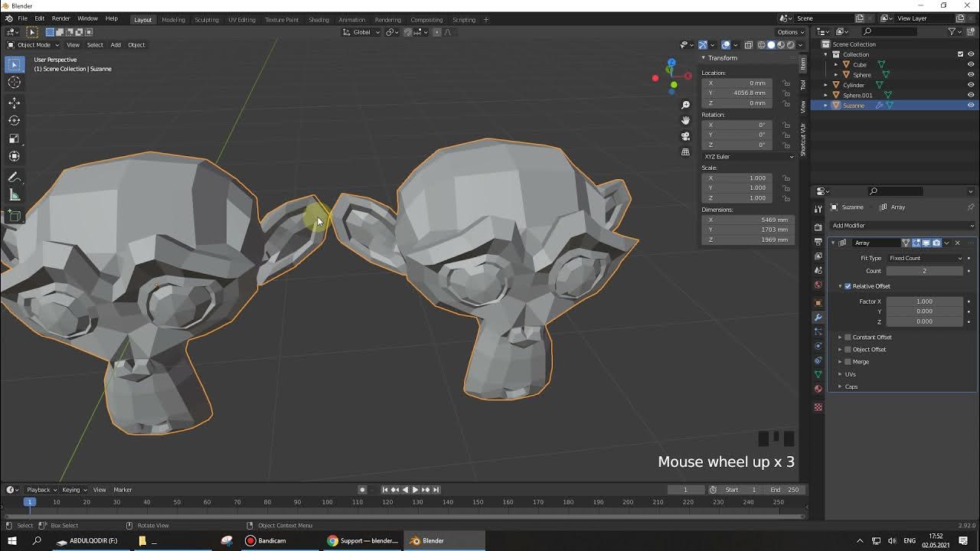Expand the Caps subpanel

pyautogui.click(x=851, y=386)
